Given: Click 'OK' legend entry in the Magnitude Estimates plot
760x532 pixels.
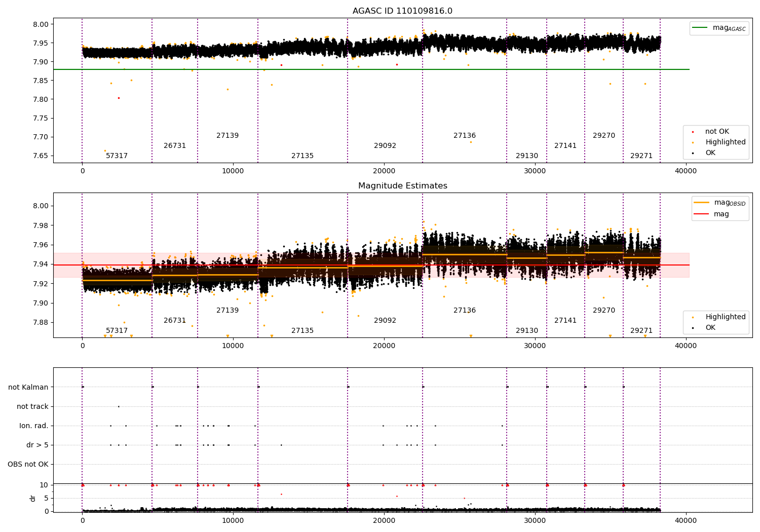Looking at the screenshot, I should point(710,328).
